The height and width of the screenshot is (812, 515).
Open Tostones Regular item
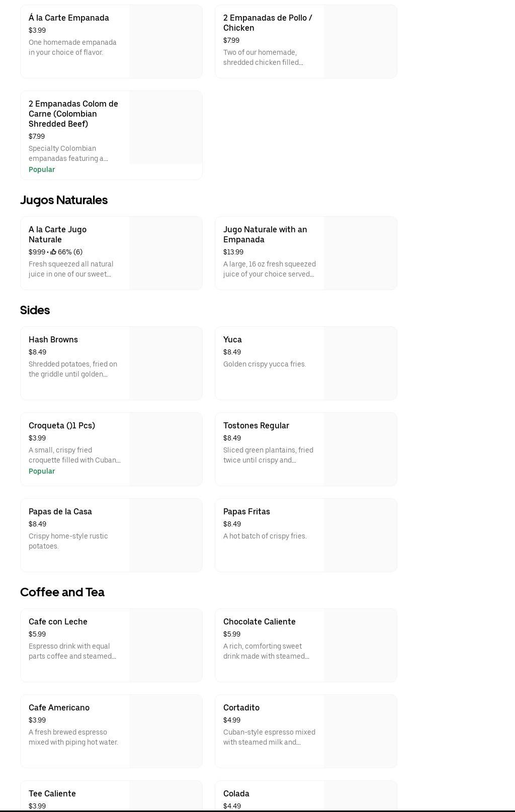(256, 426)
